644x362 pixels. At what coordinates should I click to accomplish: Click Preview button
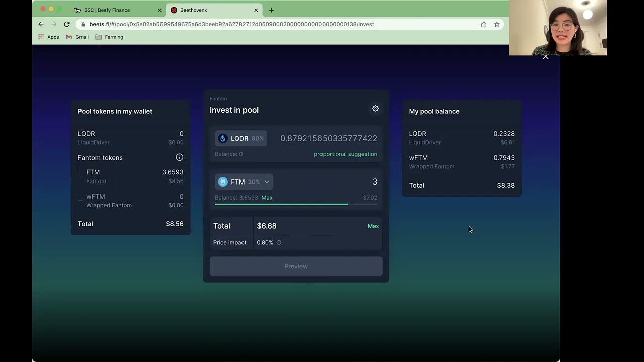296,266
